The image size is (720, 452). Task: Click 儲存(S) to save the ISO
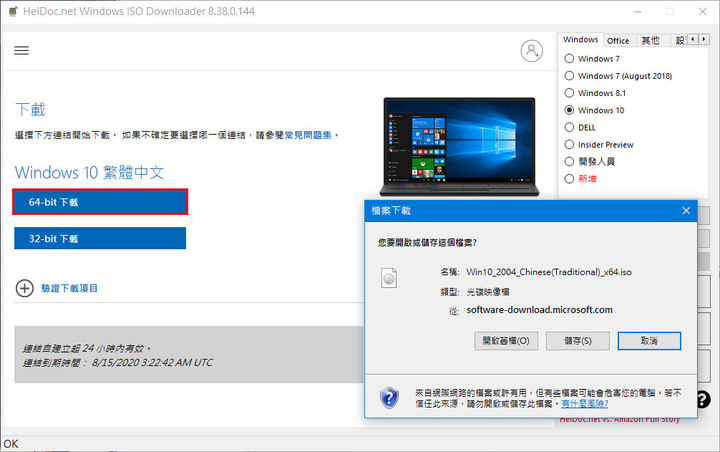[x=578, y=341]
